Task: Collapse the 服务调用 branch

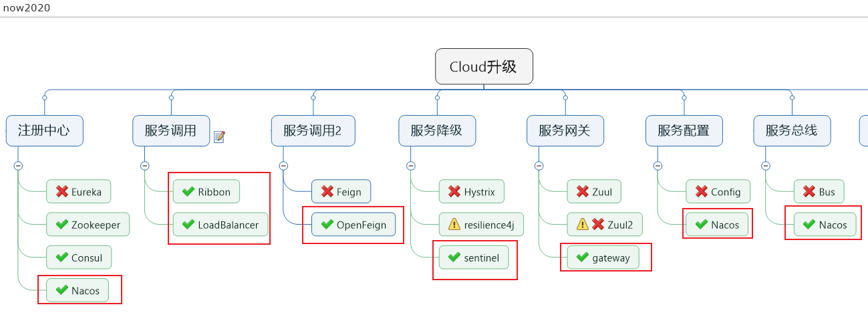Action: [x=145, y=166]
